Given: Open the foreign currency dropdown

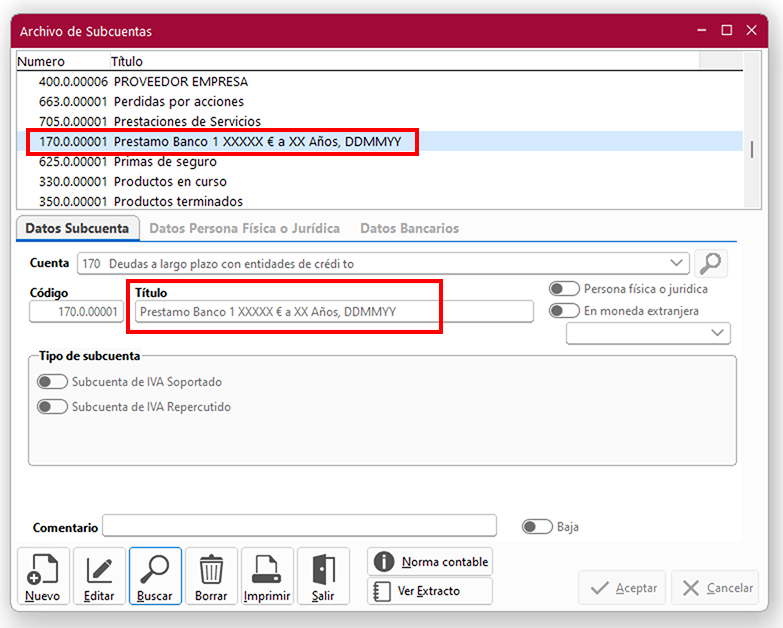Looking at the screenshot, I should (x=718, y=334).
